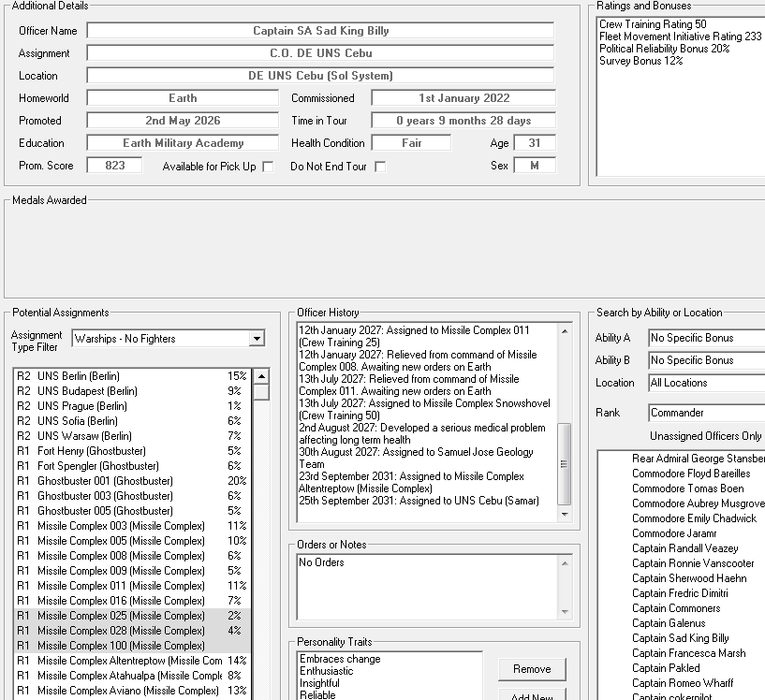The height and width of the screenshot is (700, 765).
Task: Select Missile Complex 003 assignment
Action: click(x=132, y=526)
